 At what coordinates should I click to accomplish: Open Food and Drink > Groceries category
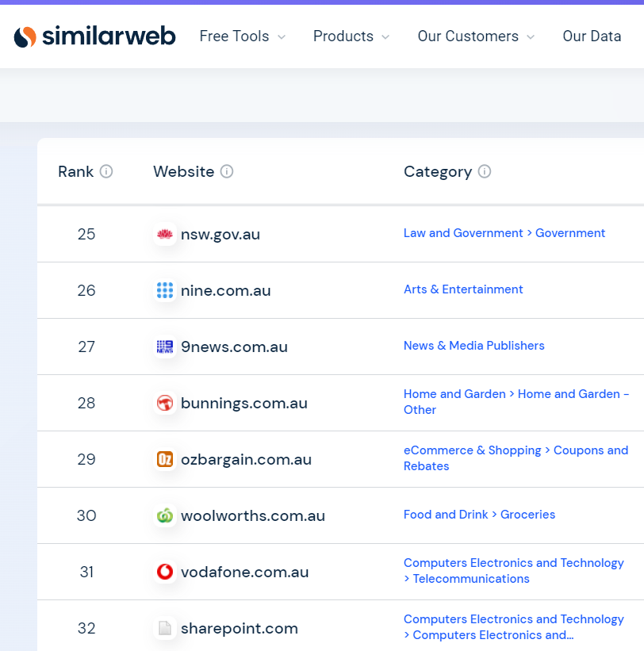click(x=479, y=515)
